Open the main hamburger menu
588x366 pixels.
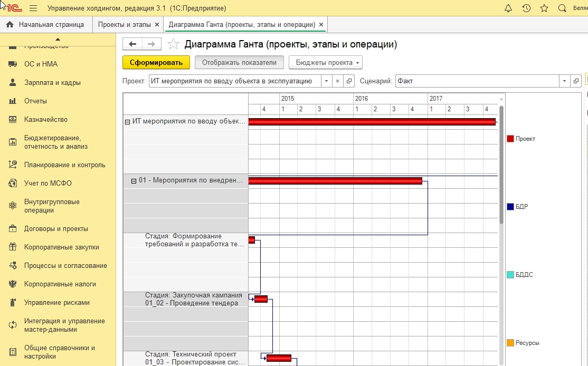click(33, 8)
